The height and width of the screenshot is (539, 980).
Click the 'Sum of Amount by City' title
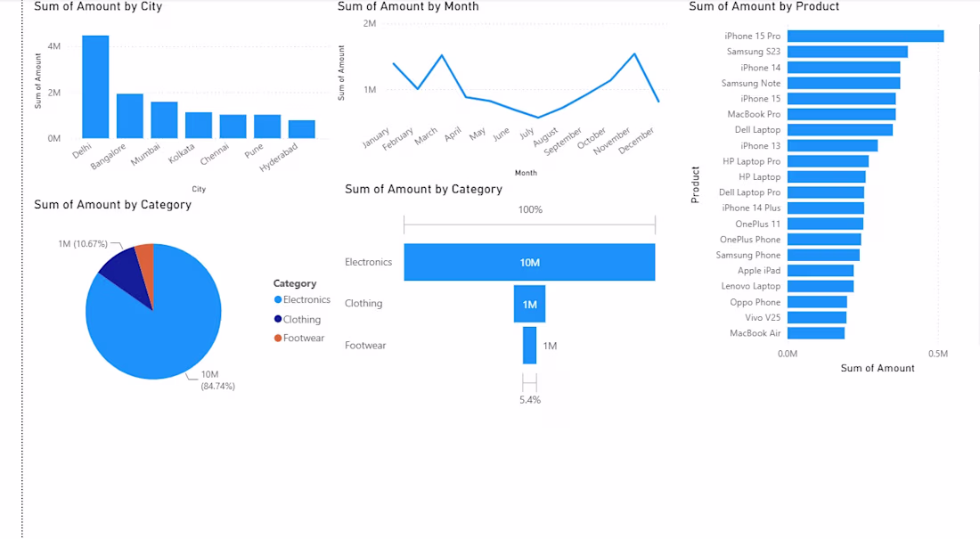tap(98, 7)
